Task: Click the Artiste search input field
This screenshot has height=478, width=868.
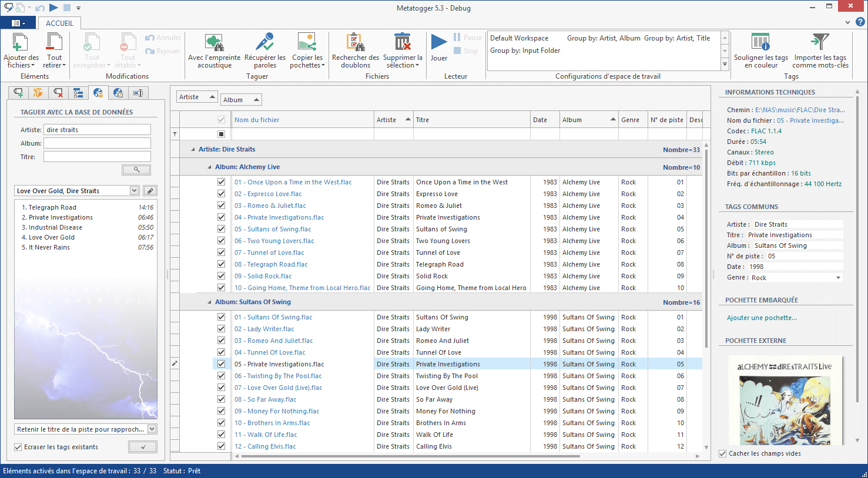Action: coord(97,130)
